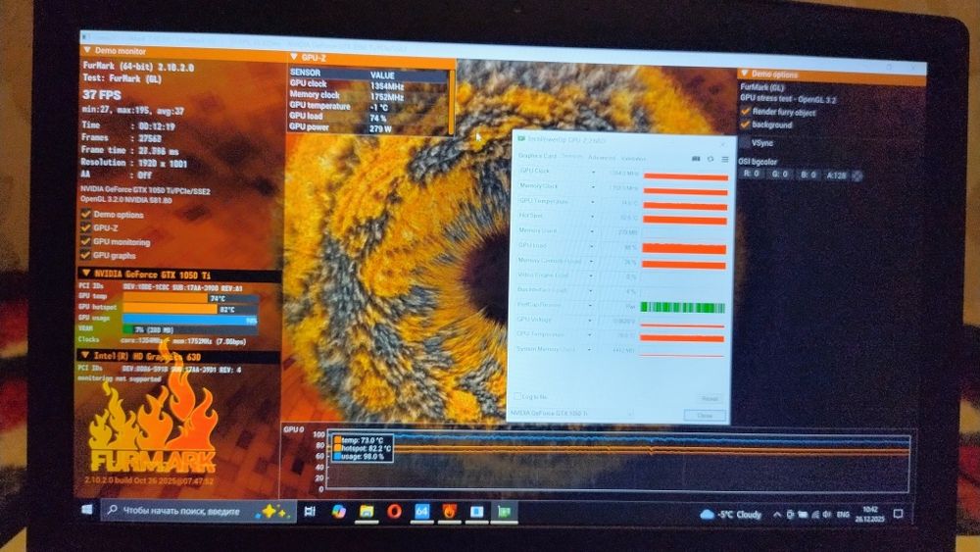Click the GPU 0 graph legend box
The height and width of the screenshot is (552, 980).
[x=363, y=448]
